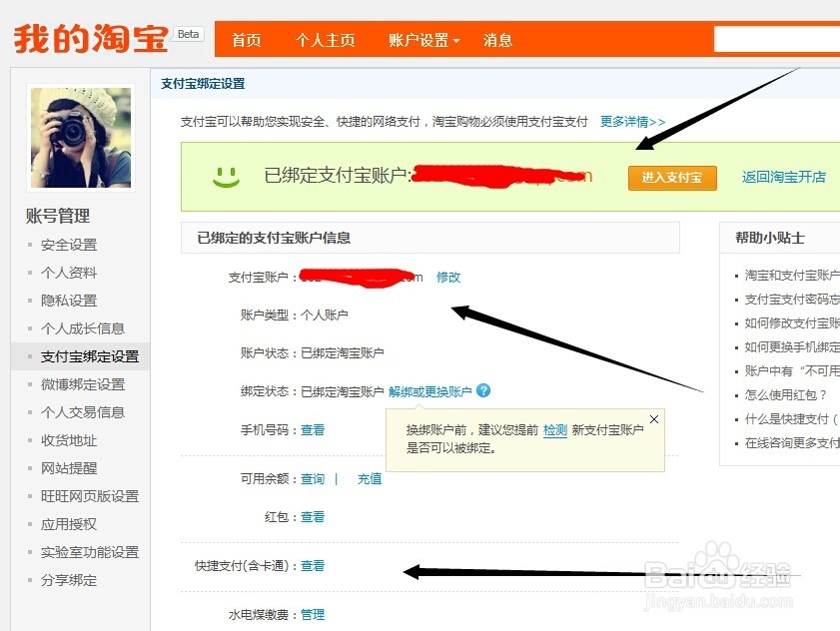
Task: Open the help tip starting 如何更换手机绑定
Action: tap(792, 347)
